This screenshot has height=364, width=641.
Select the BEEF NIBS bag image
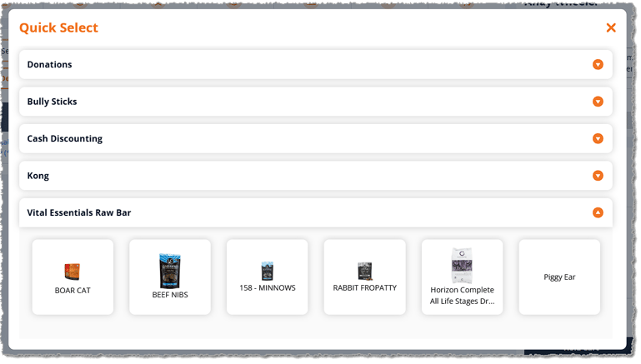[x=170, y=271]
